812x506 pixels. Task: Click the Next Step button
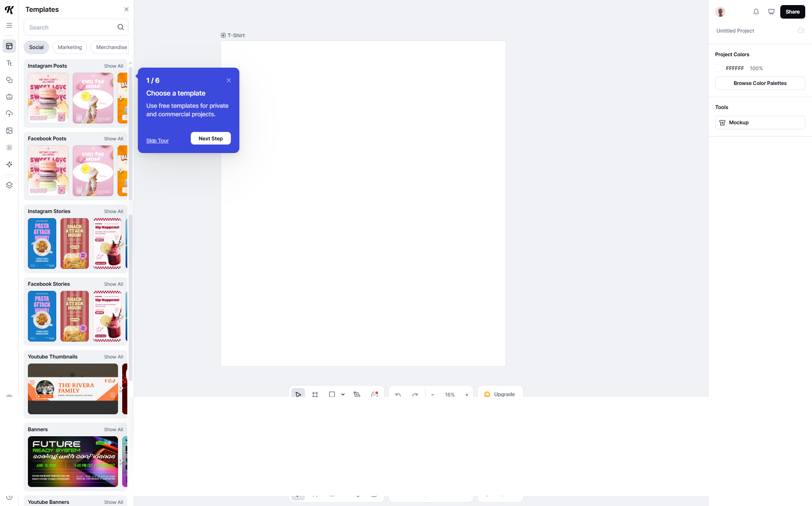(x=211, y=139)
